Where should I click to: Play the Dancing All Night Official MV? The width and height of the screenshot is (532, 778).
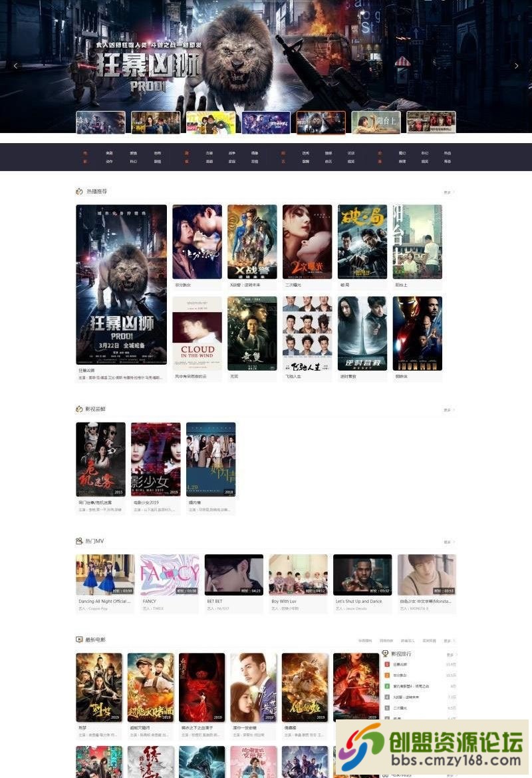[105, 574]
